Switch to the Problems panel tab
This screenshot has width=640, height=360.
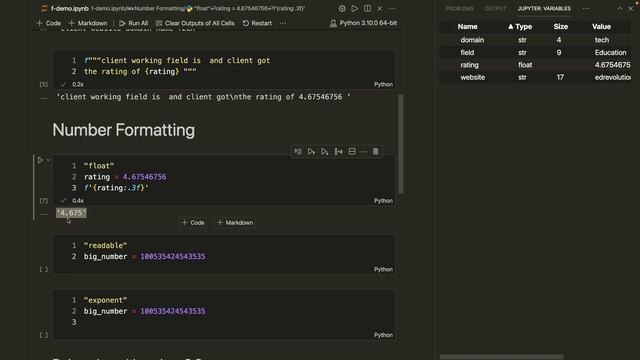click(x=460, y=8)
